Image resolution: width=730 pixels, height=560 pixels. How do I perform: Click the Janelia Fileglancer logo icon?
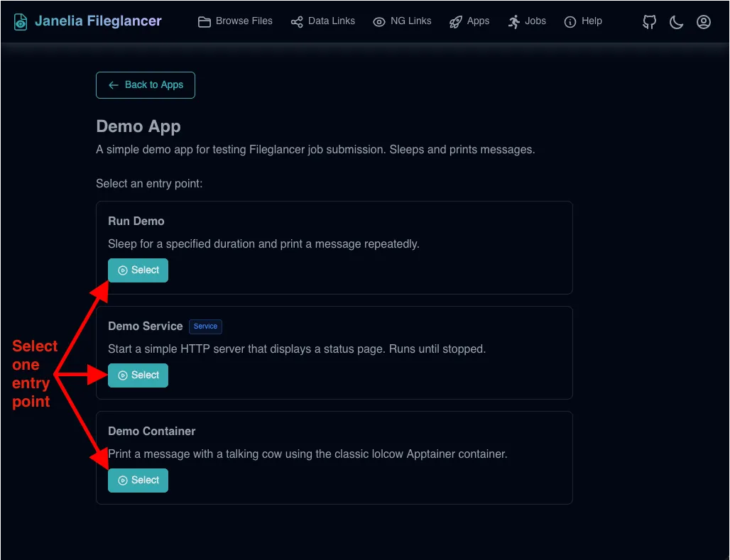pos(21,21)
